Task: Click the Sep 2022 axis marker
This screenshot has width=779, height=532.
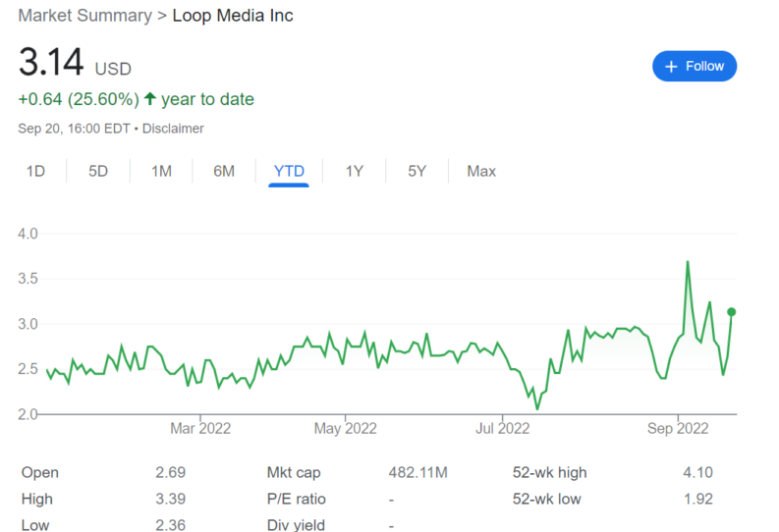Action: (x=678, y=428)
